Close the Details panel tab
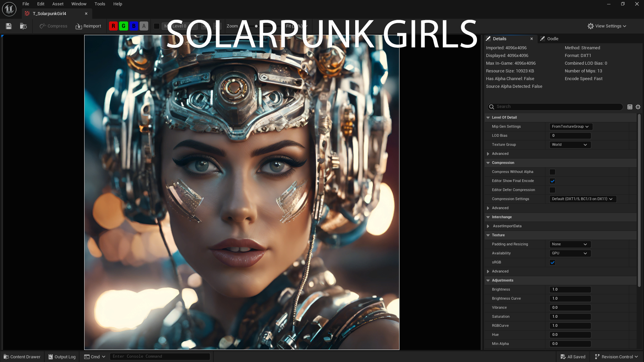This screenshot has width=644, height=362. point(532,39)
